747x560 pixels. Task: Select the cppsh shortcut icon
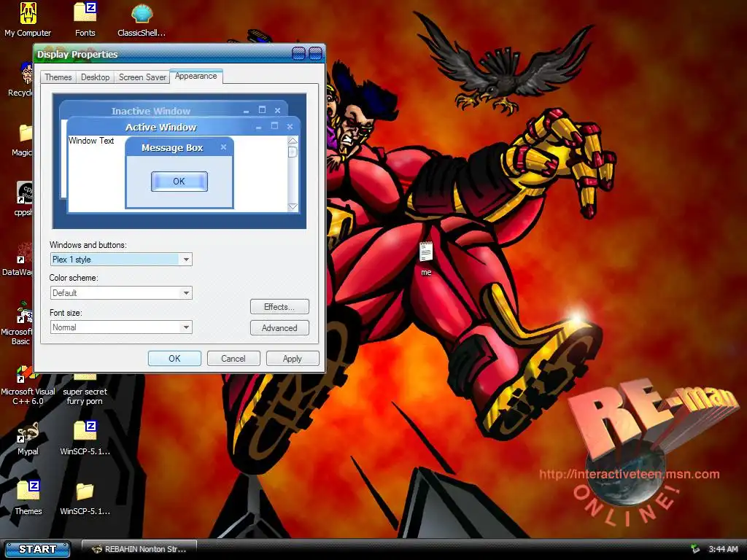25,192
